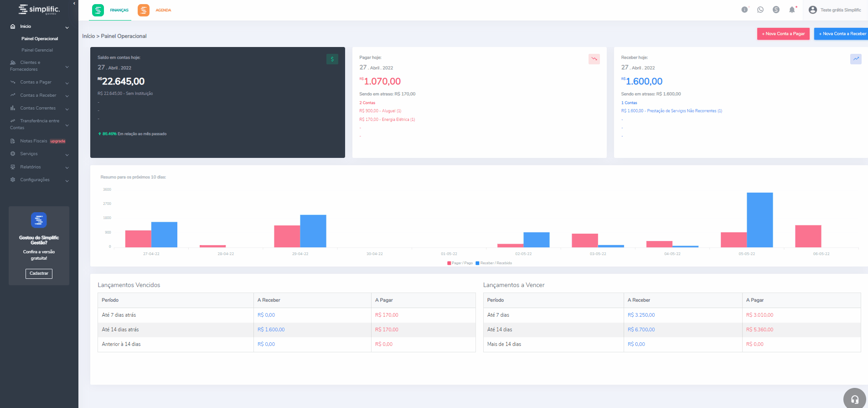Screen dimensions: 868x408
Task: Click the info icon in the top bar
Action: [744, 10]
